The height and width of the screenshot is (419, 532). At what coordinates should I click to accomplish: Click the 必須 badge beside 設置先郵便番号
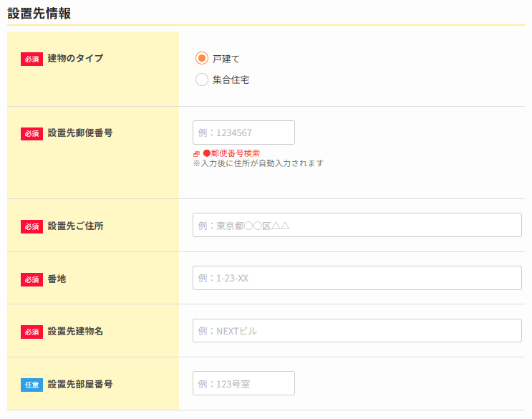point(32,133)
